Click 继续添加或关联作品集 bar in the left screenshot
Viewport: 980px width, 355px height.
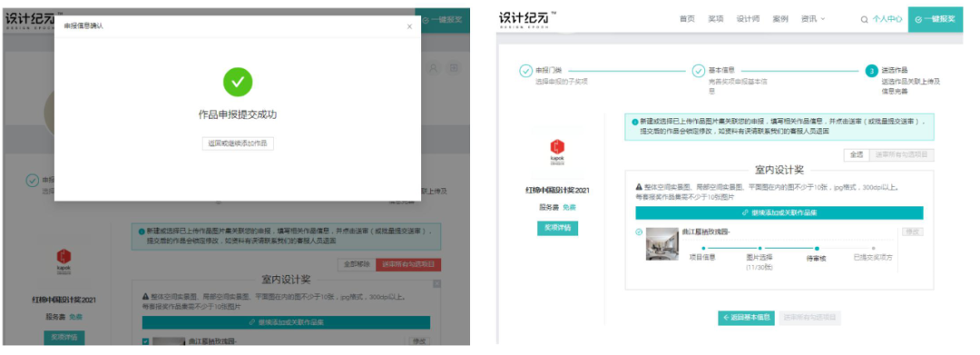pos(286,322)
